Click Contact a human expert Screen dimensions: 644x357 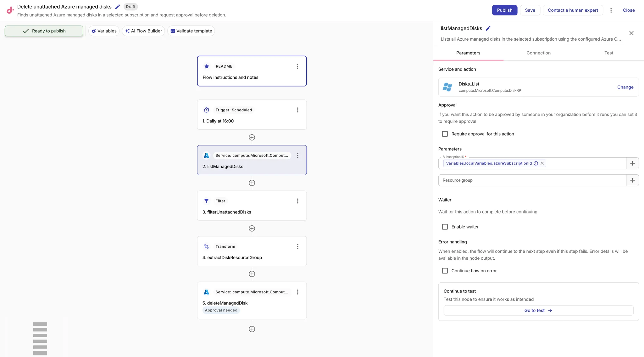[573, 10]
